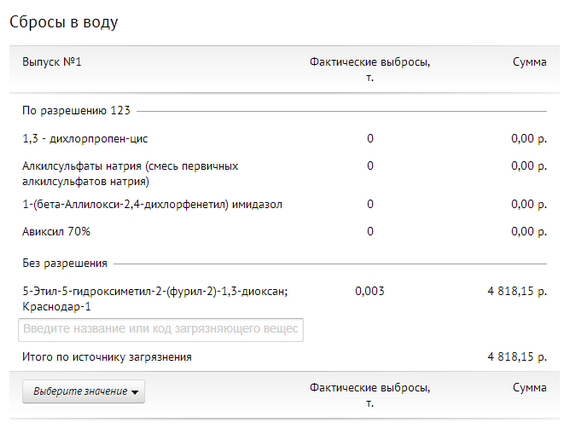The height and width of the screenshot is (429, 570).
Task: Click emissions value 0 for Авиксил 70%
Action: click(x=370, y=231)
